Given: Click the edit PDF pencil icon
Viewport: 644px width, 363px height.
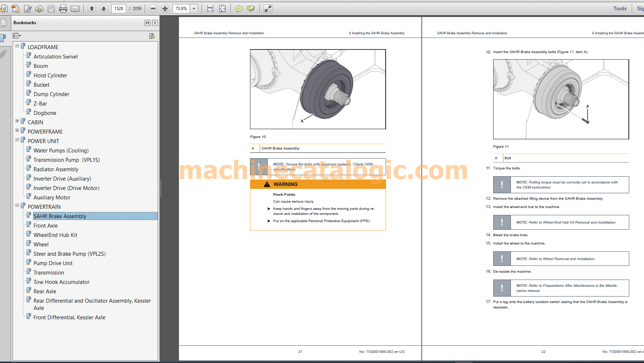Looking at the screenshot, I should pos(27,9).
